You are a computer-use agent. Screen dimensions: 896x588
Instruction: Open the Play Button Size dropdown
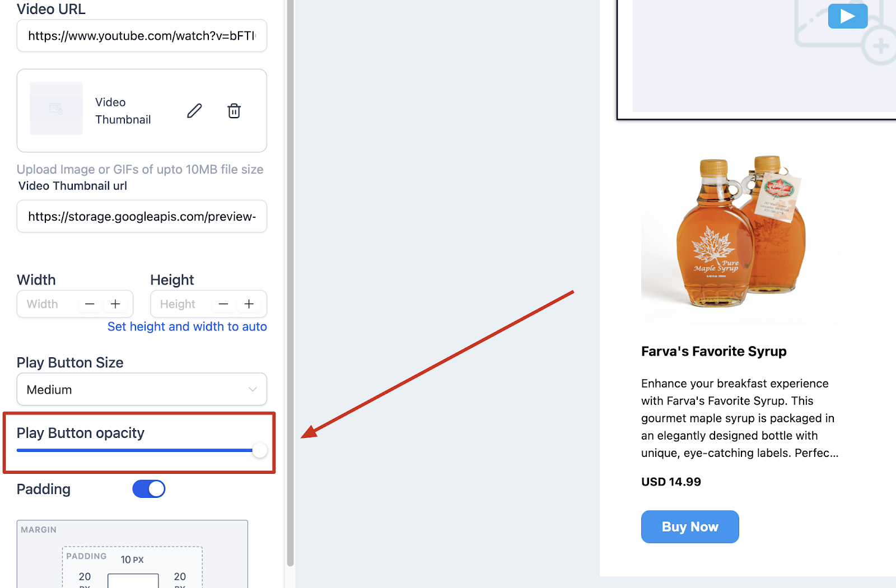(x=142, y=389)
